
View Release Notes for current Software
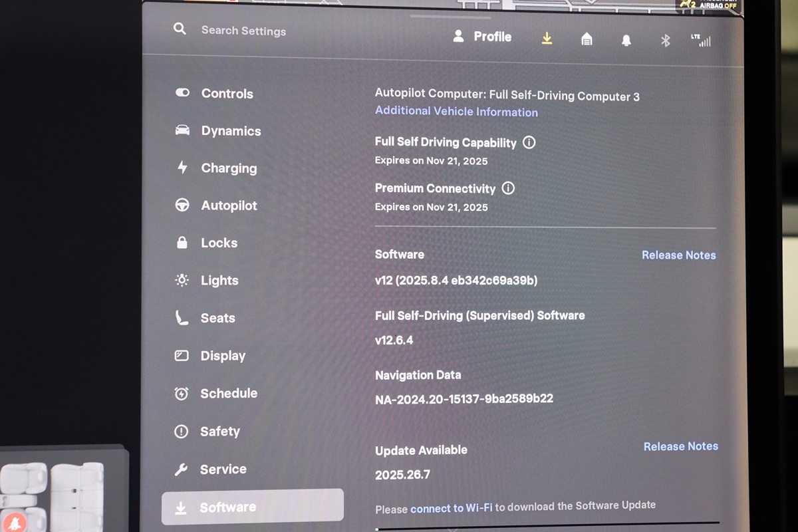(x=678, y=255)
